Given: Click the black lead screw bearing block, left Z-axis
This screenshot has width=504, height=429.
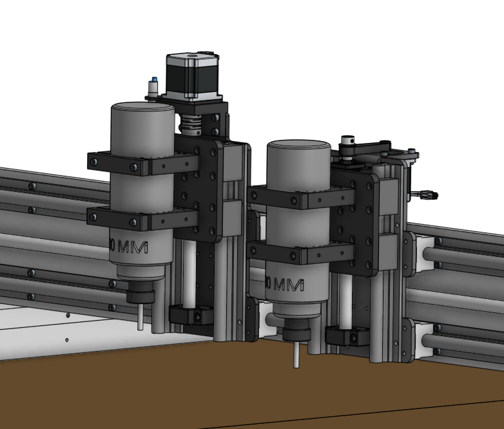Looking at the screenshot, I should tap(191, 314).
